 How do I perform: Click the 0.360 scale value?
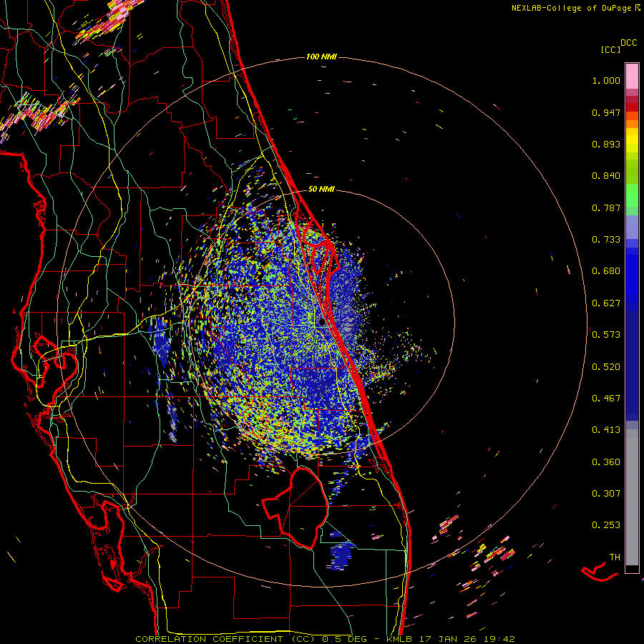pyautogui.click(x=606, y=462)
